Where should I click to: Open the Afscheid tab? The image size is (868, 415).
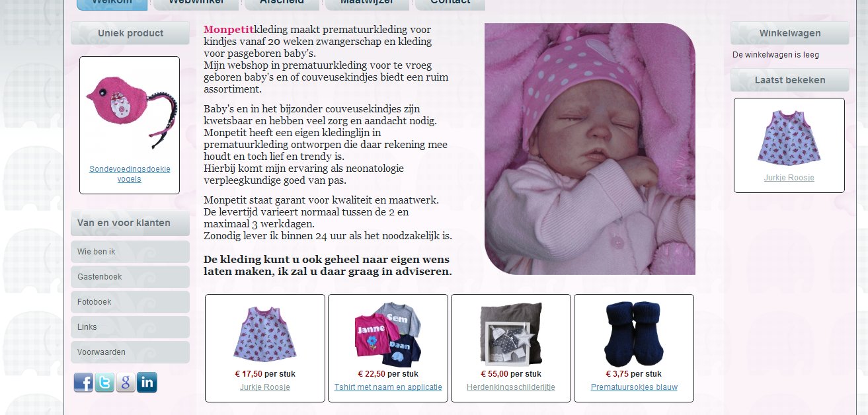(282, 4)
